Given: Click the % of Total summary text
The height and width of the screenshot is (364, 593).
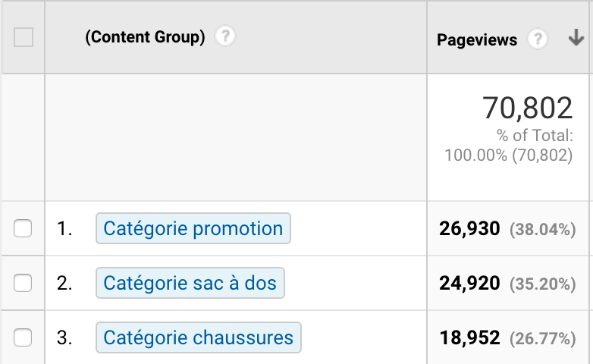Looking at the screenshot, I should (x=535, y=136).
